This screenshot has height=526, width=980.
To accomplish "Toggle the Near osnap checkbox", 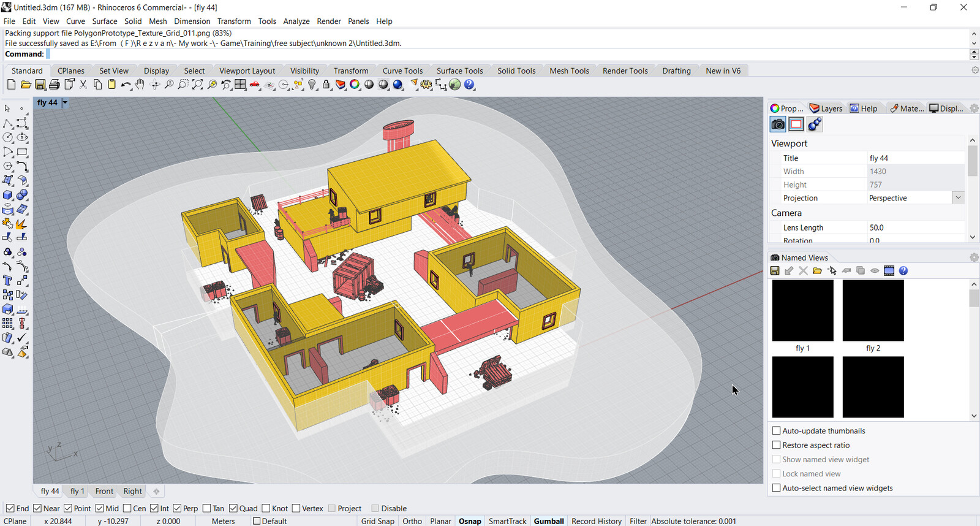I will (37, 508).
